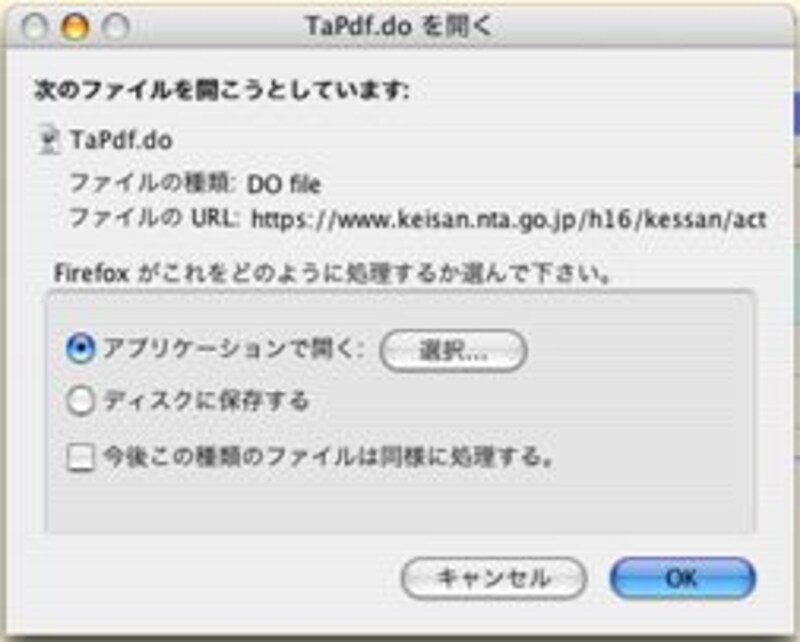
Task: Click the ファイルの種類 DO file text
Action: point(195,184)
